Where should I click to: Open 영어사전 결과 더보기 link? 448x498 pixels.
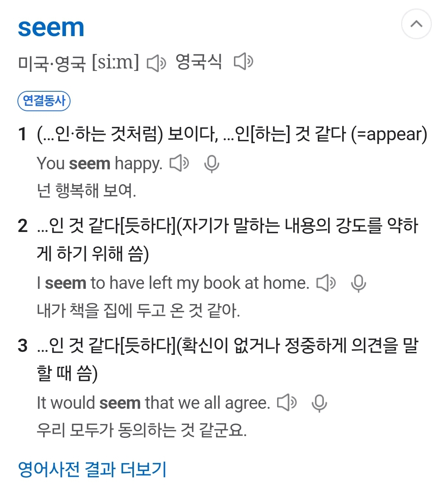[x=92, y=469]
